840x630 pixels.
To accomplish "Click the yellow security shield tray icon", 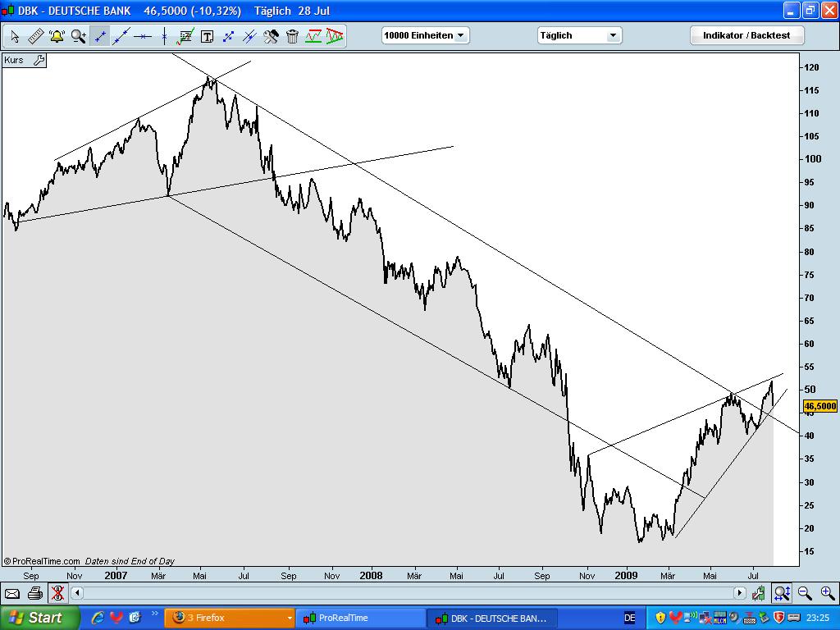I will [660, 618].
